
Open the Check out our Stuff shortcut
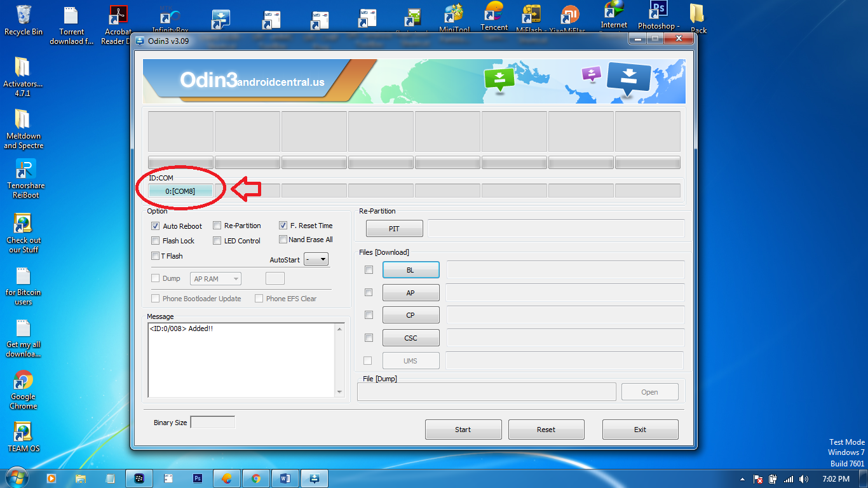23,234
